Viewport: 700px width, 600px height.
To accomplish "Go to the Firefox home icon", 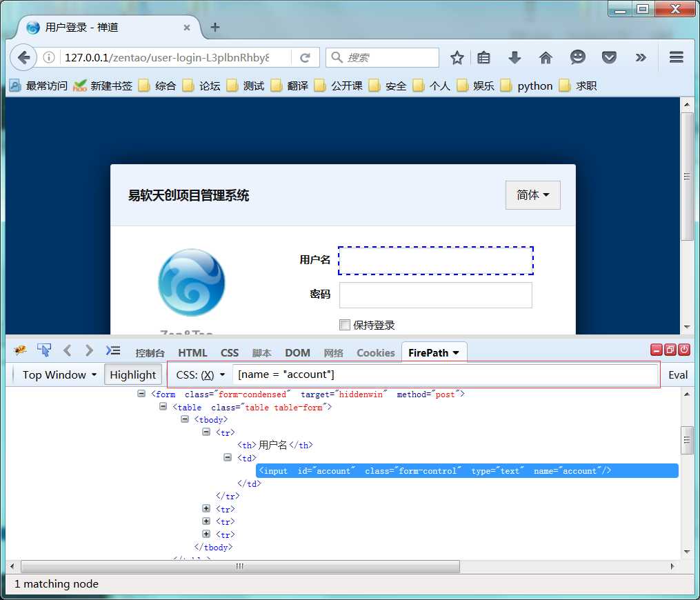I will [546, 58].
